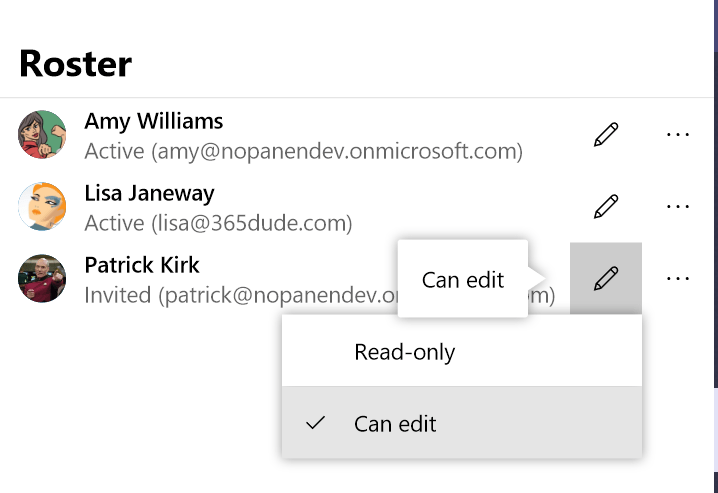The image size is (718, 493).
Task: Click Patrick Kirk's highlighted pencil icon
Action: point(606,279)
